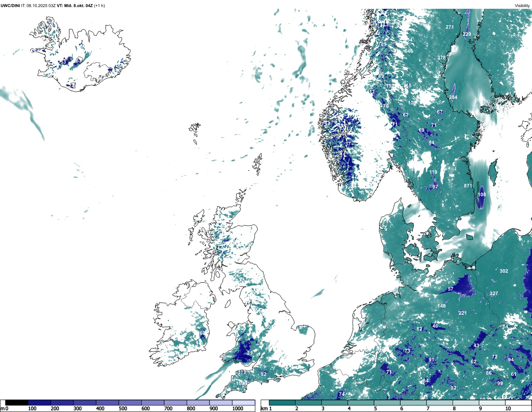The image size is (532, 412).
Task: Select the initial time 08.10.2025 03Z text
Action: click(x=41, y=6)
